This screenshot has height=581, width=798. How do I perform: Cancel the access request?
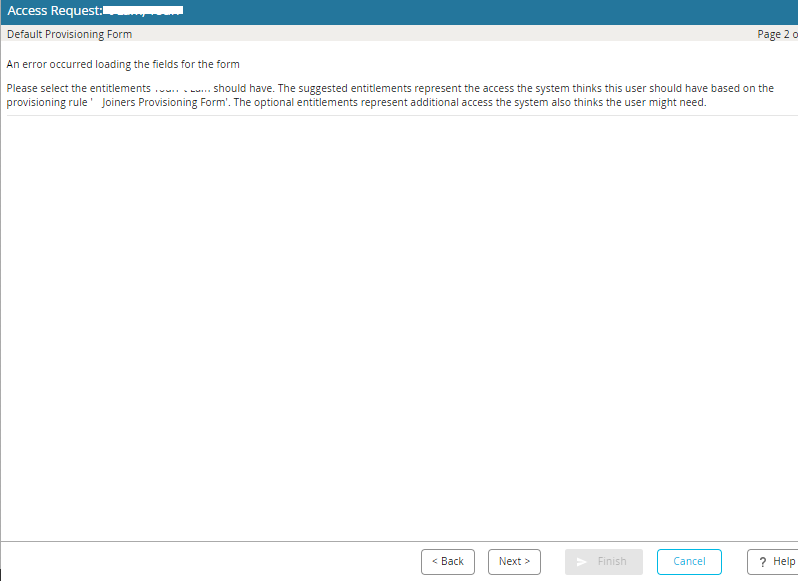coord(689,561)
